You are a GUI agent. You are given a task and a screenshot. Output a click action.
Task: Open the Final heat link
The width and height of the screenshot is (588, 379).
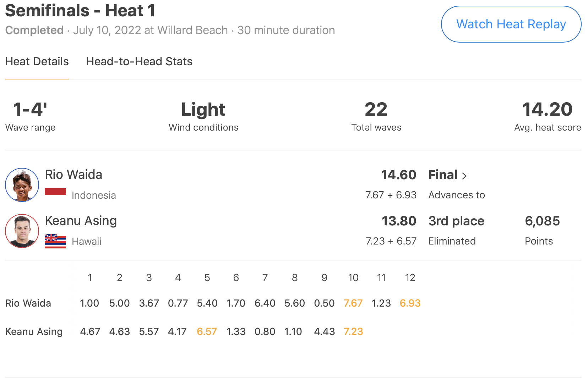pos(443,175)
